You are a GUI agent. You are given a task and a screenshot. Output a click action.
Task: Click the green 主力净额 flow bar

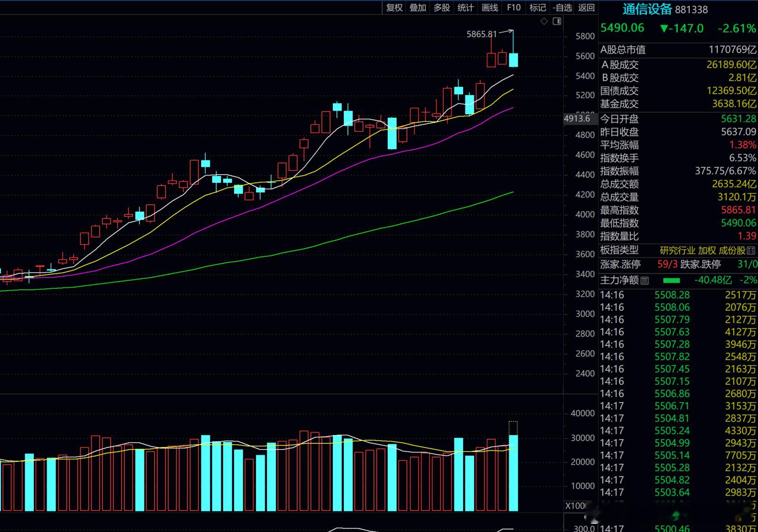(x=671, y=281)
